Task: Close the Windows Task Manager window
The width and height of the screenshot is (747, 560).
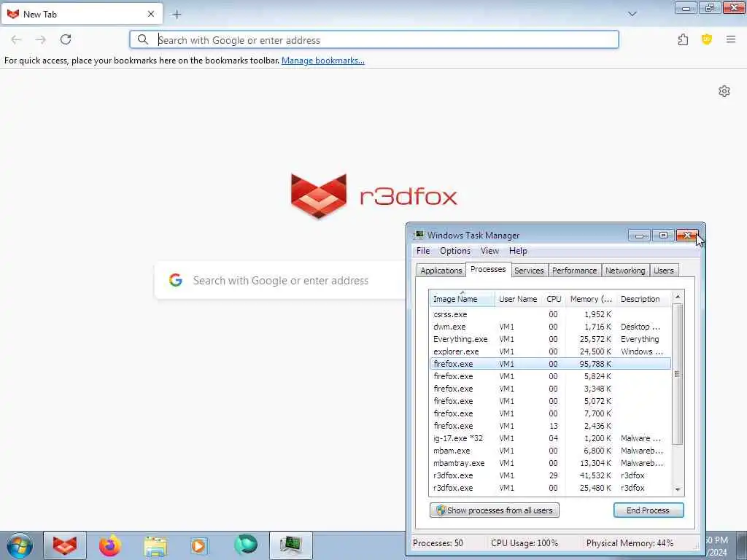Action: coord(687,236)
